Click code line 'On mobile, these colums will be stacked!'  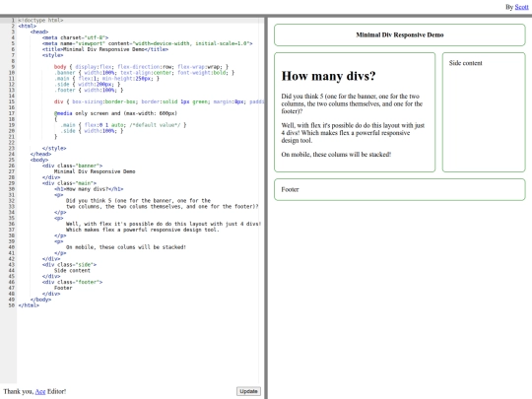[126, 247]
